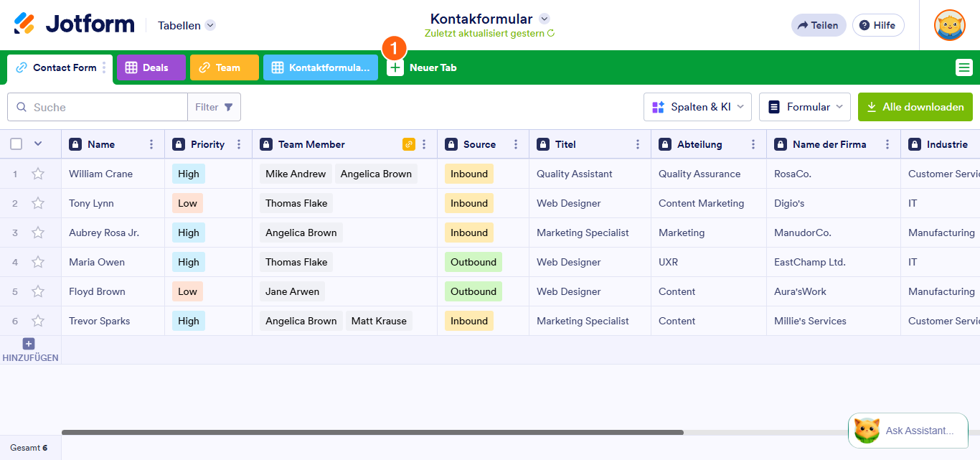Select the Millie's Services cell

pyautogui.click(x=833, y=321)
